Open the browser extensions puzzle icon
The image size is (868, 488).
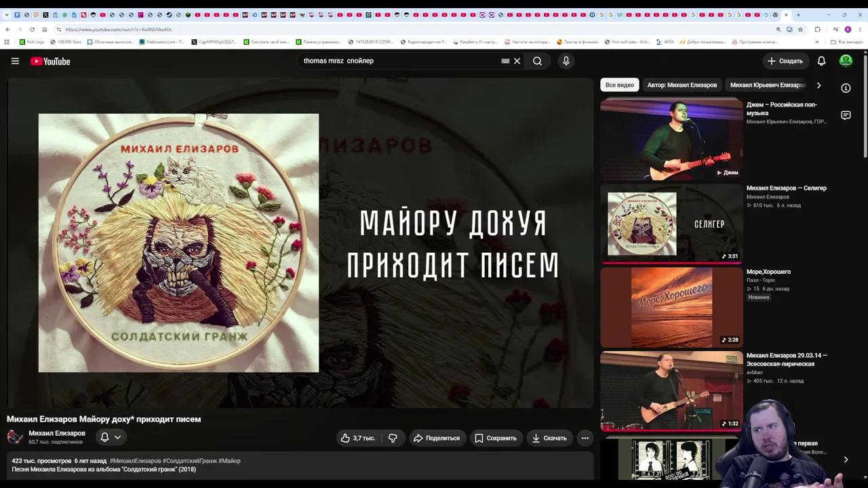(x=817, y=29)
